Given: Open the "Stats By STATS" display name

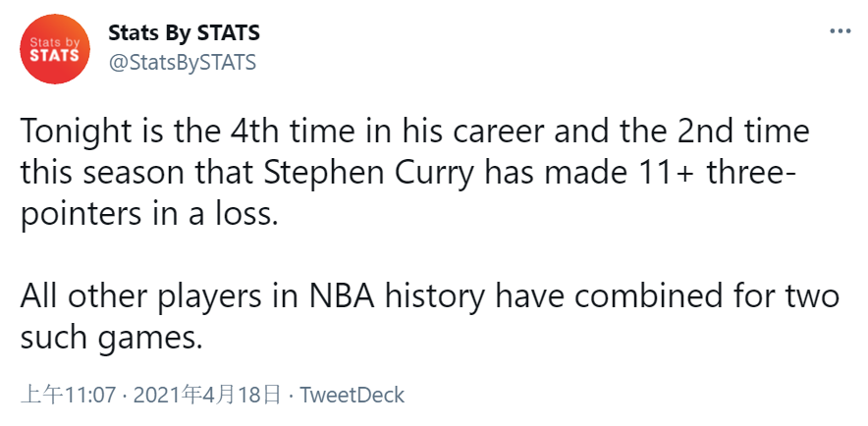Looking at the screenshot, I should (x=184, y=33).
